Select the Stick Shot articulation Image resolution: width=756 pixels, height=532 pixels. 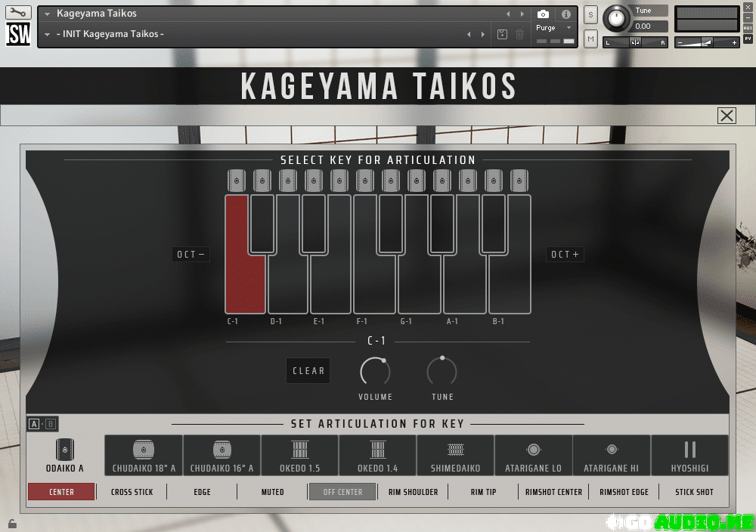[x=694, y=492]
